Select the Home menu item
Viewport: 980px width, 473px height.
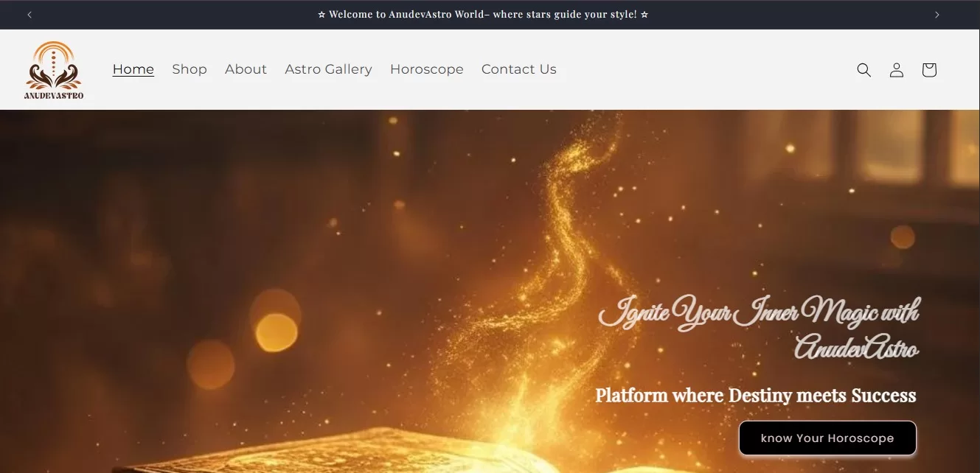133,69
